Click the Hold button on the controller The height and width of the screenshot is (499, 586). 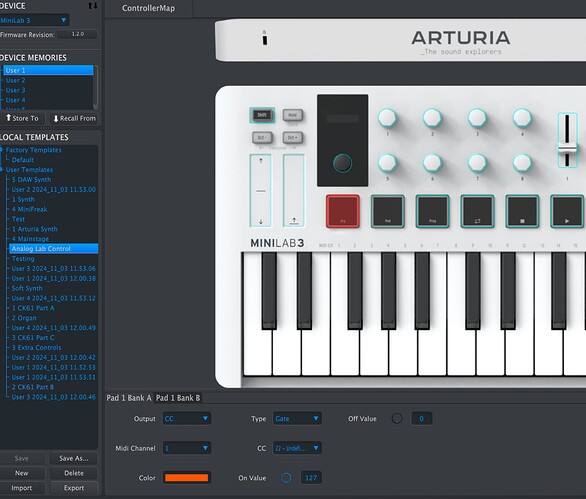tap(293, 115)
